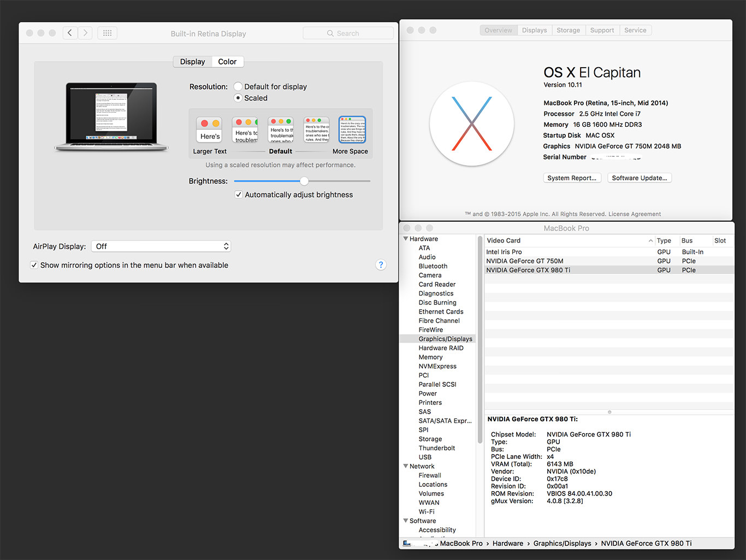746x560 pixels.
Task: Select NVIDIA GeForce GT 750M row
Action: [x=609, y=261]
